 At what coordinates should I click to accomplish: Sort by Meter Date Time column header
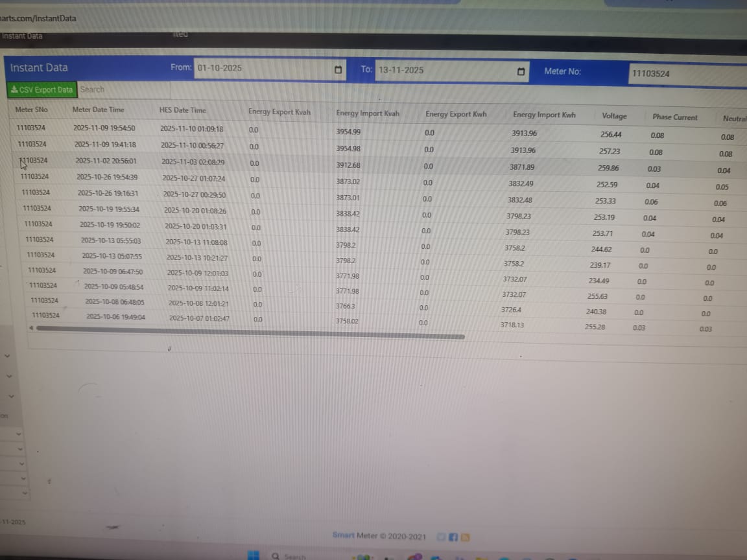click(98, 110)
